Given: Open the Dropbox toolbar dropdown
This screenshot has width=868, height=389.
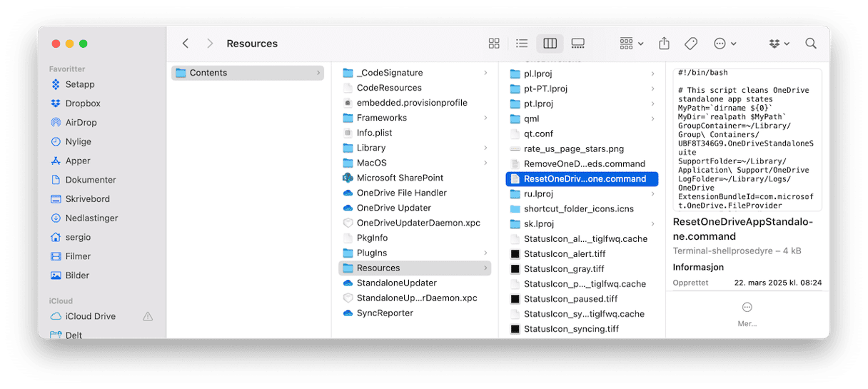Looking at the screenshot, I should (x=779, y=44).
